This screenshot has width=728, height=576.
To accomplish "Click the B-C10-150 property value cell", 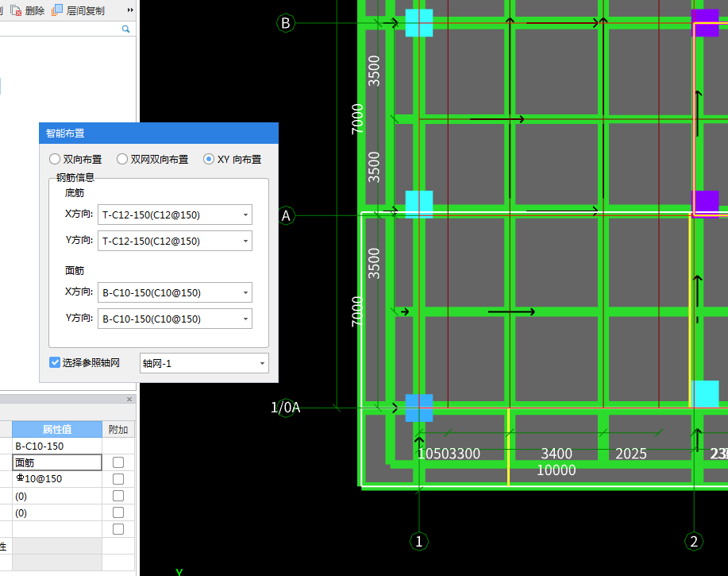I will coord(57,446).
